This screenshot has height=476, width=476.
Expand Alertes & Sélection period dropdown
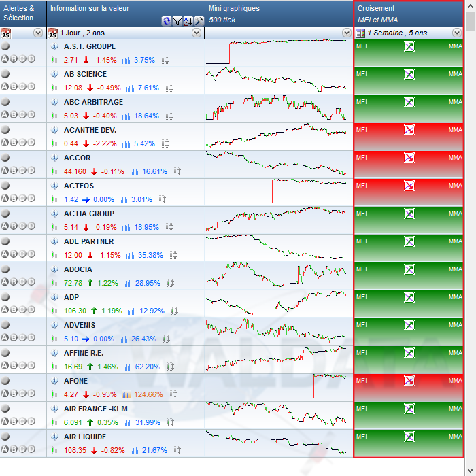point(38,33)
